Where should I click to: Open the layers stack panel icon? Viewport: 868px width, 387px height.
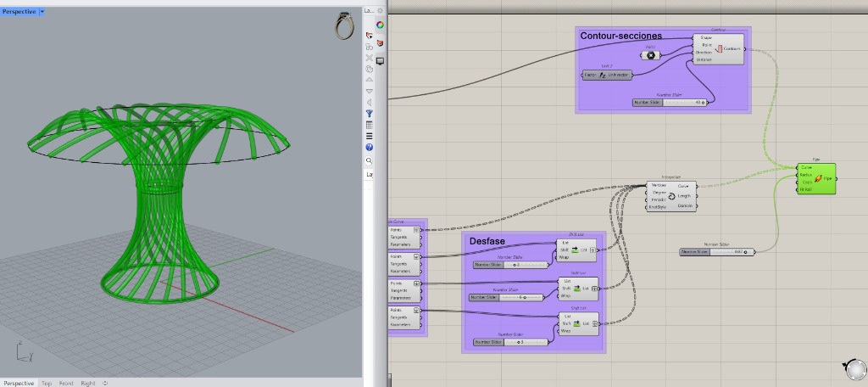(x=381, y=42)
